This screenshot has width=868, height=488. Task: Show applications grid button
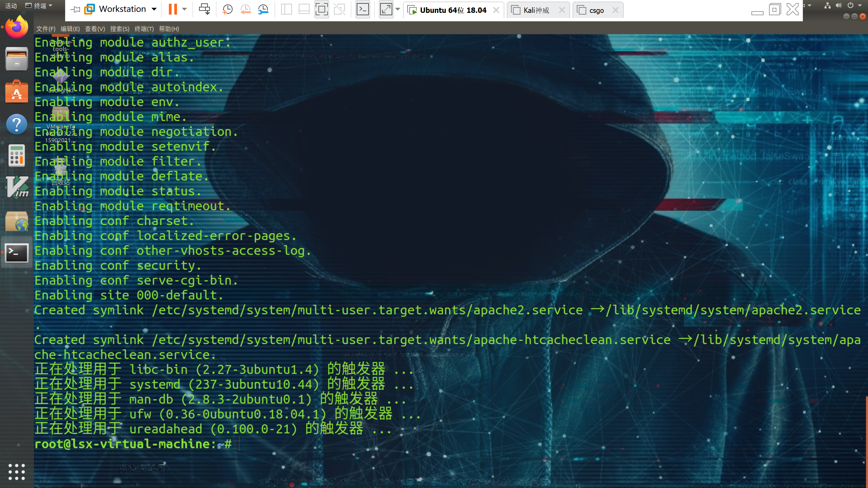click(17, 471)
